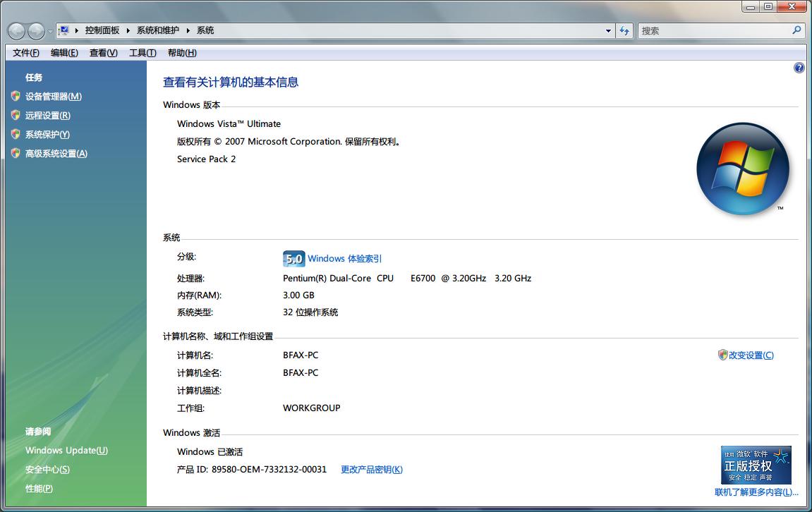
Task: Select memory value 3.00 GB
Action: [298, 295]
